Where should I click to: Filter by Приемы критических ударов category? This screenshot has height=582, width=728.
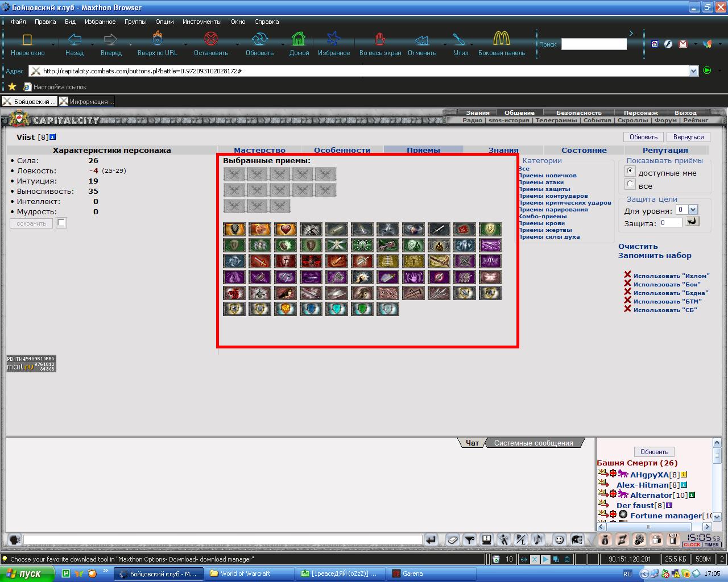[565, 202]
